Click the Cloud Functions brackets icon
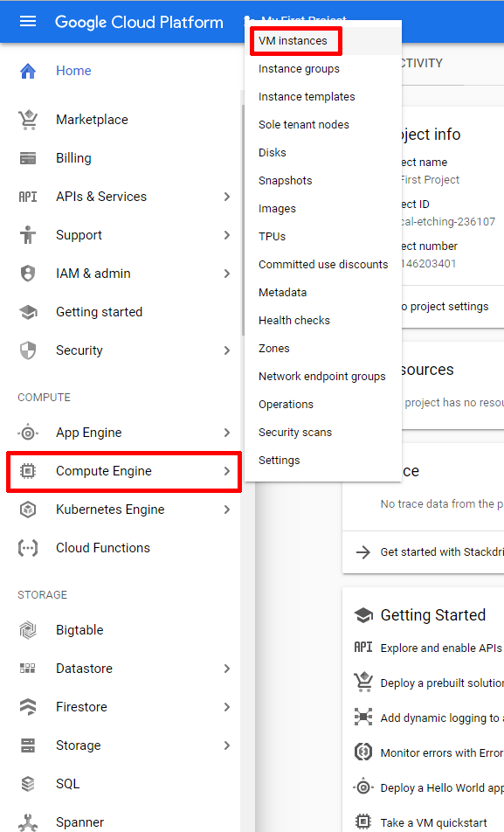Image resolution: width=504 pixels, height=832 pixels. pos(28,548)
